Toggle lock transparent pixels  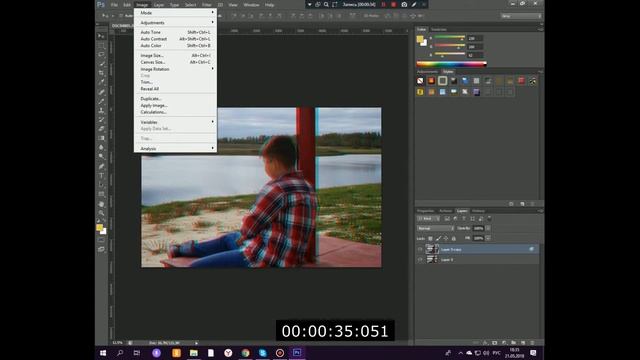pyautogui.click(x=430, y=238)
